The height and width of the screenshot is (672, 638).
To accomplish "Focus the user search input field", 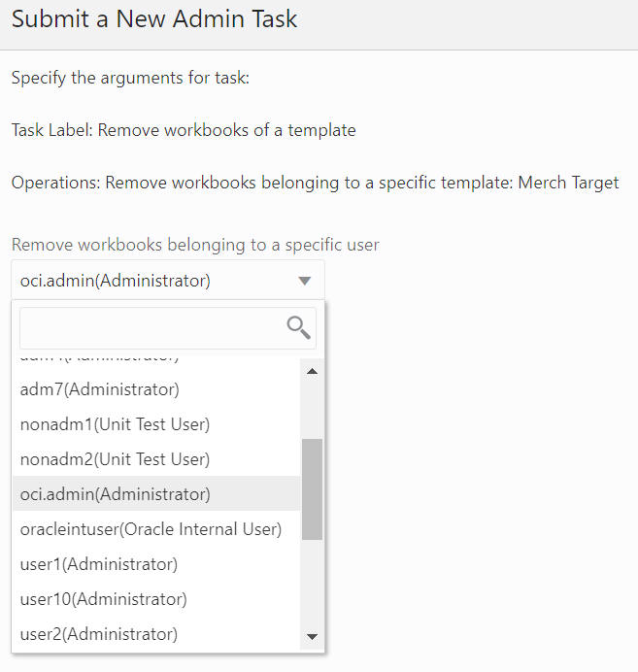I will (168, 328).
